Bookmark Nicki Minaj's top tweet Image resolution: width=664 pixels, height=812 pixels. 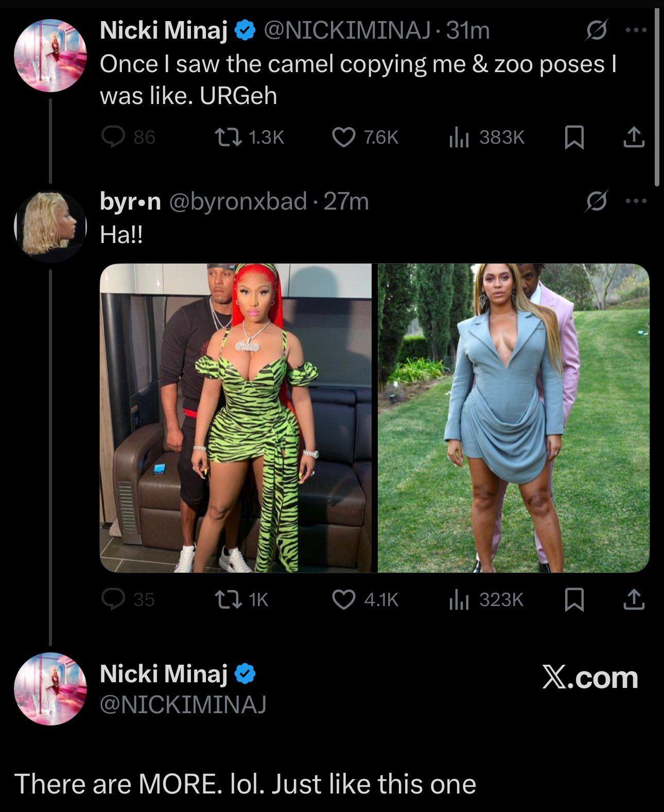[574, 137]
